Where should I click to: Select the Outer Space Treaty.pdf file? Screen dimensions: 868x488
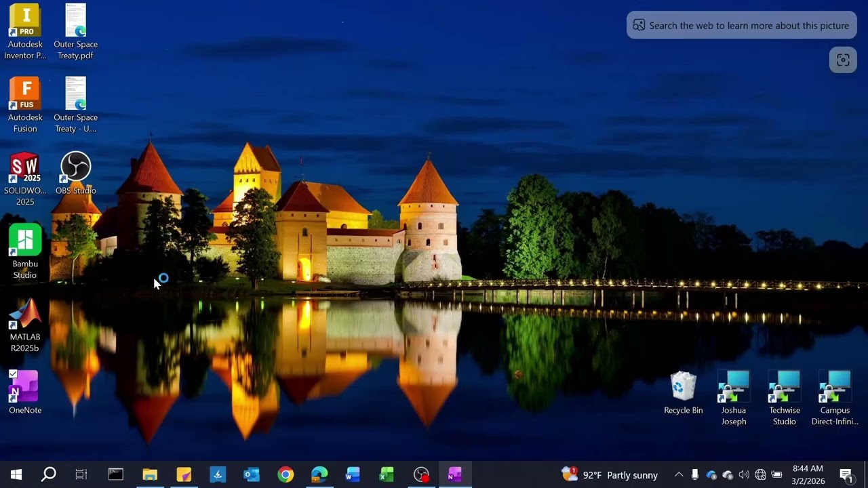coord(75,32)
